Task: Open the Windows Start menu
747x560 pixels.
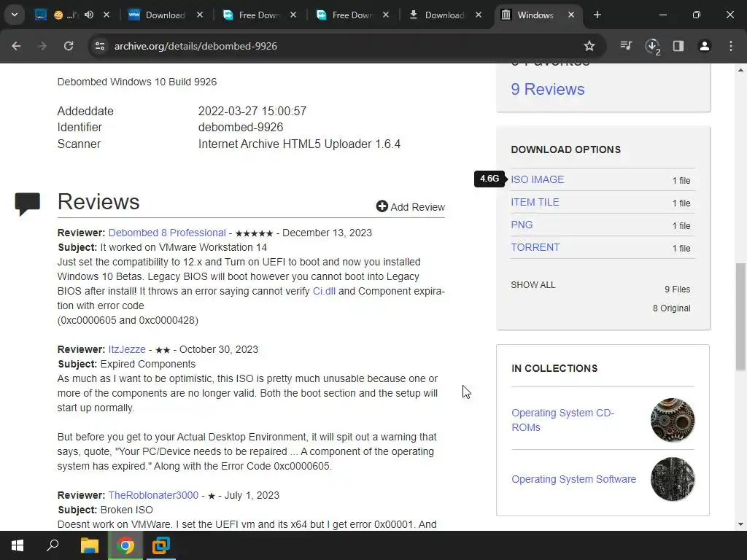Action: 18,545
